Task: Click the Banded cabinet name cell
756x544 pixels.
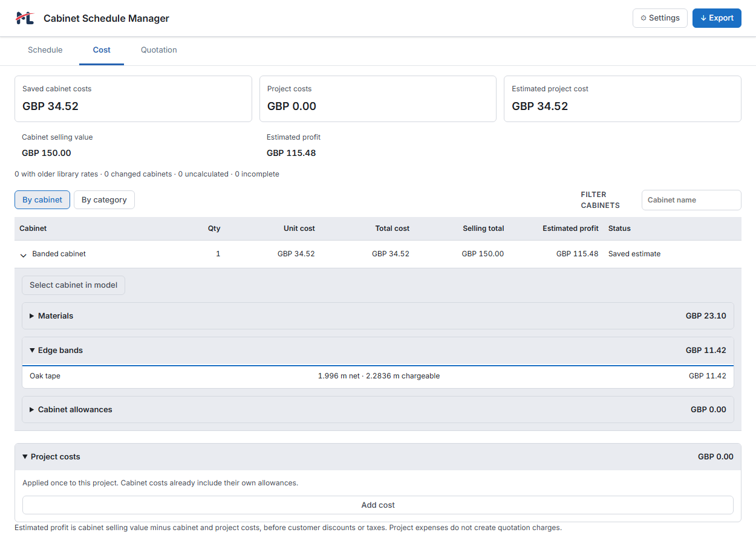Action: (x=59, y=254)
